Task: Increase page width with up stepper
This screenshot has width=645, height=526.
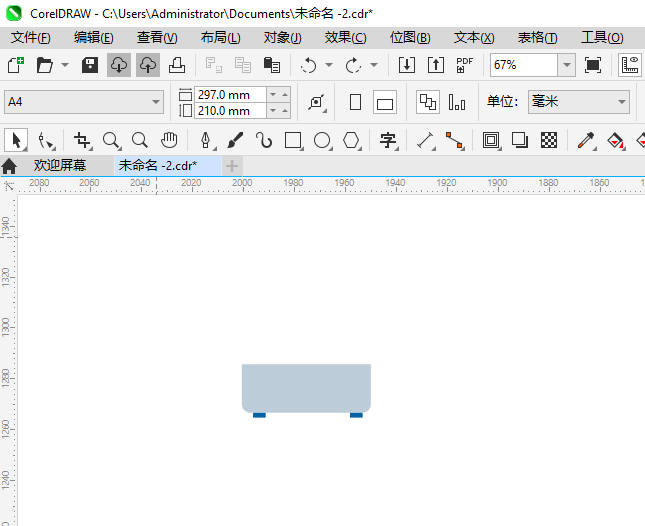Action: pyautogui.click(x=285, y=95)
